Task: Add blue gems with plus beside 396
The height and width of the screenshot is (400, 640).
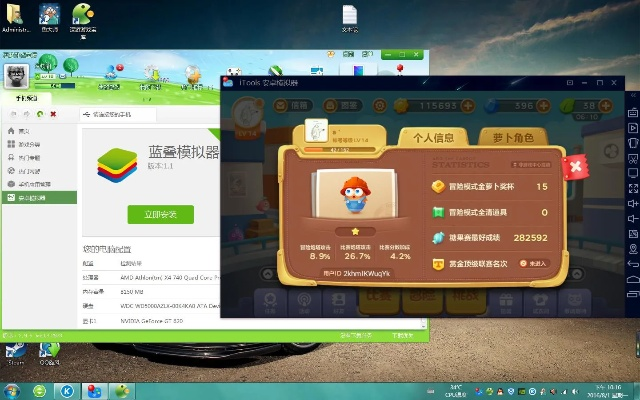Action: 543,106
